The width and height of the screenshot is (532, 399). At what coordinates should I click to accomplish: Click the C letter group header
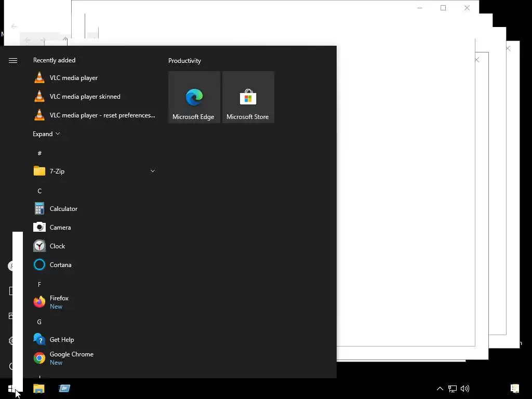click(x=39, y=191)
